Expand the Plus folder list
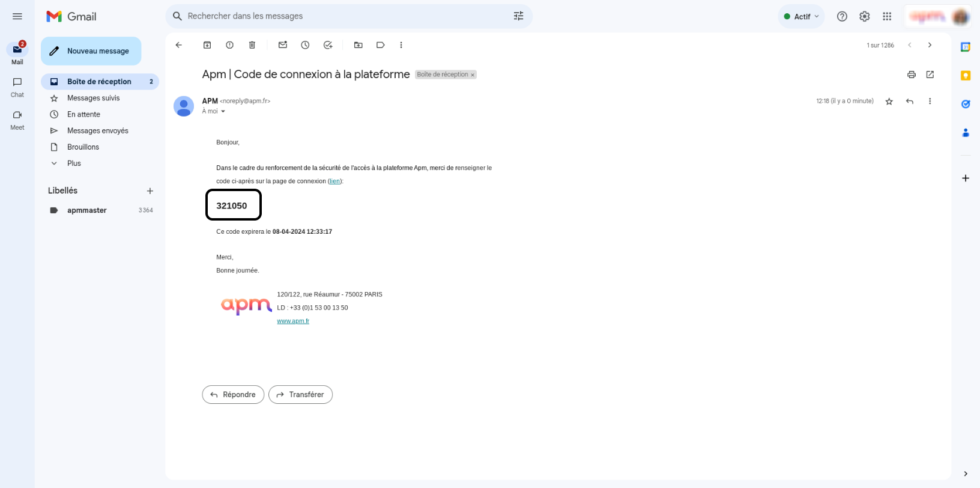The image size is (980, 488). 100,163
